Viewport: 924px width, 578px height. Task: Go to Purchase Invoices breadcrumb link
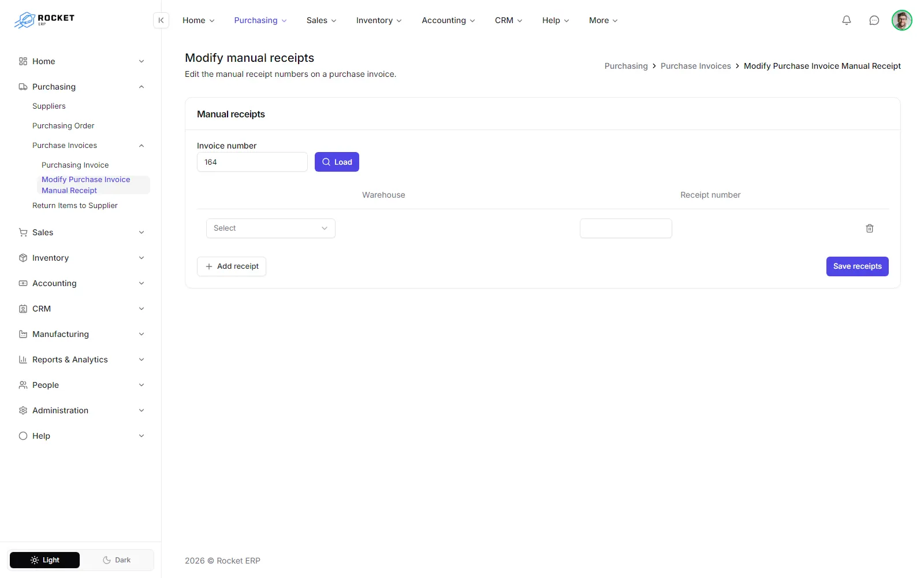coord(696,66)
